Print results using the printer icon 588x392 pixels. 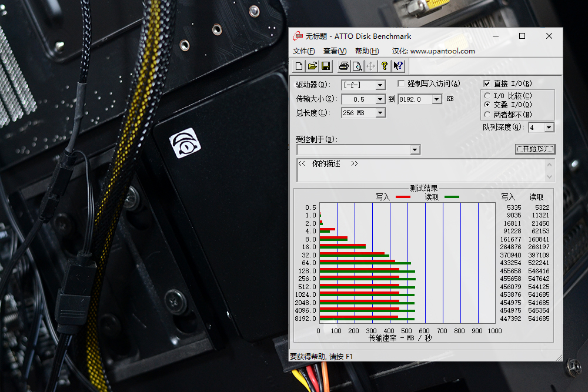[343, 66]
